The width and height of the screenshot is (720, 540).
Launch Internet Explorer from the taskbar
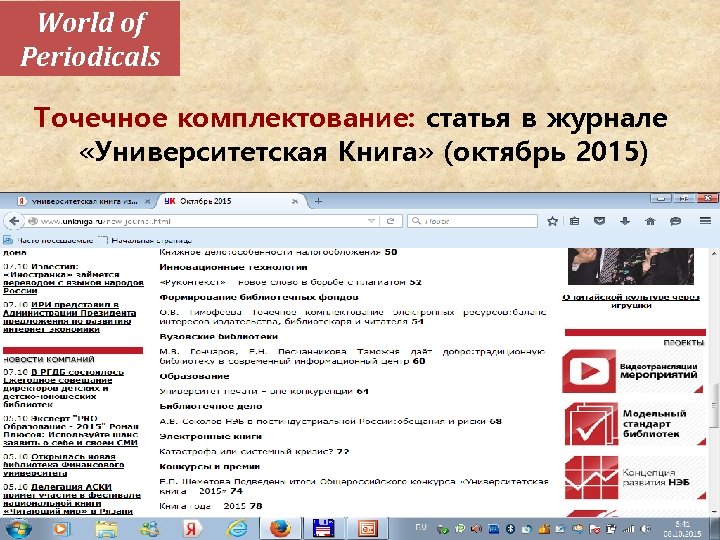[x=238, y=529]
